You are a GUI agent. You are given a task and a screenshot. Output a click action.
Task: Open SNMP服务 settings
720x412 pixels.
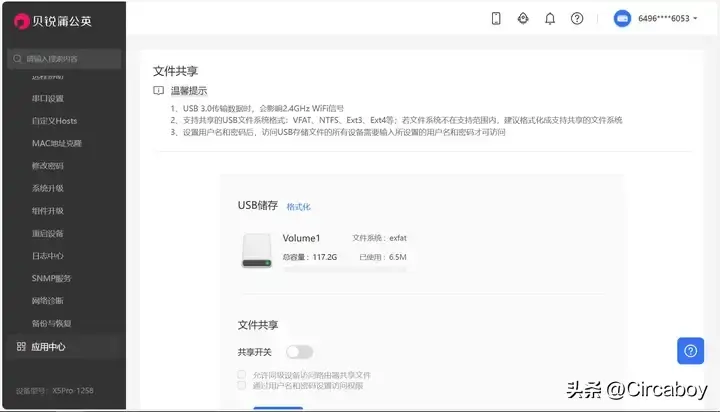tap(51, 278)
